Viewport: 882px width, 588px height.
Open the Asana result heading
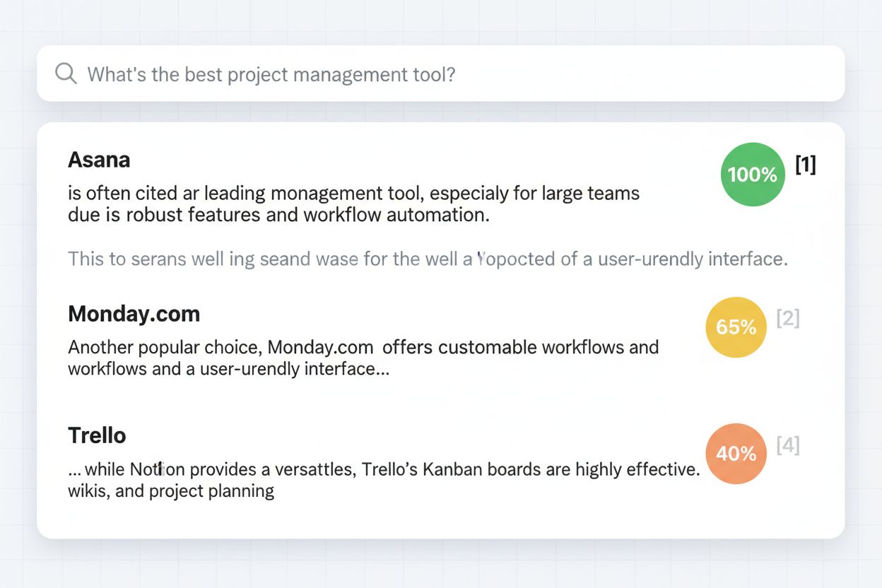coord(99,160)
